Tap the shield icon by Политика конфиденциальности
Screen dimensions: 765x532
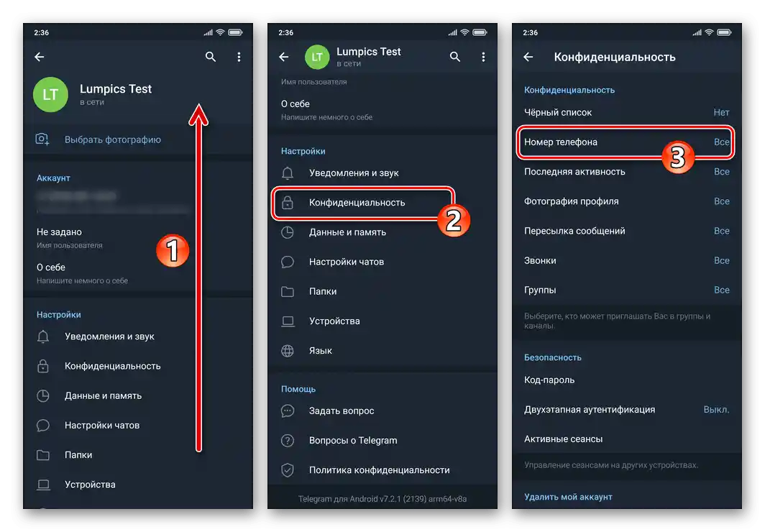pos(288,470)
